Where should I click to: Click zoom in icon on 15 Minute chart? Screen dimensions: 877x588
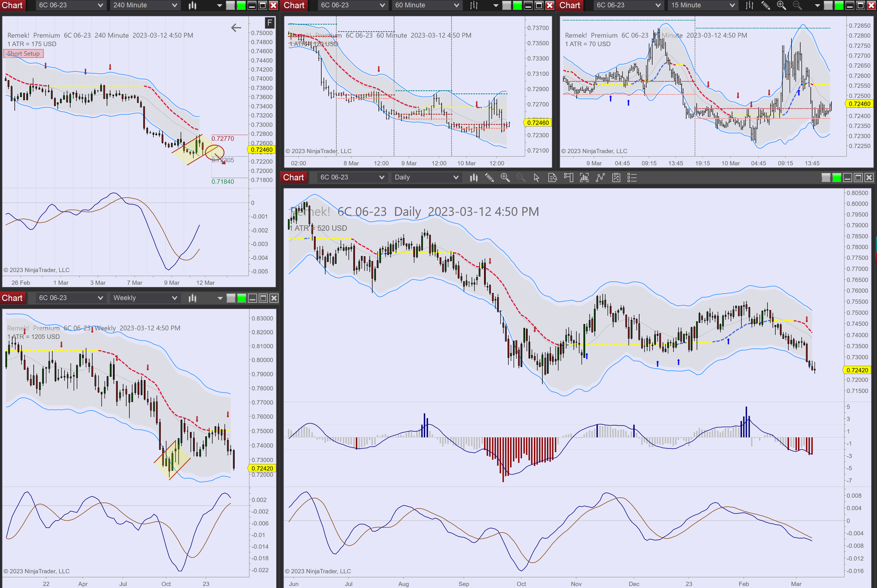click(781, 5)
